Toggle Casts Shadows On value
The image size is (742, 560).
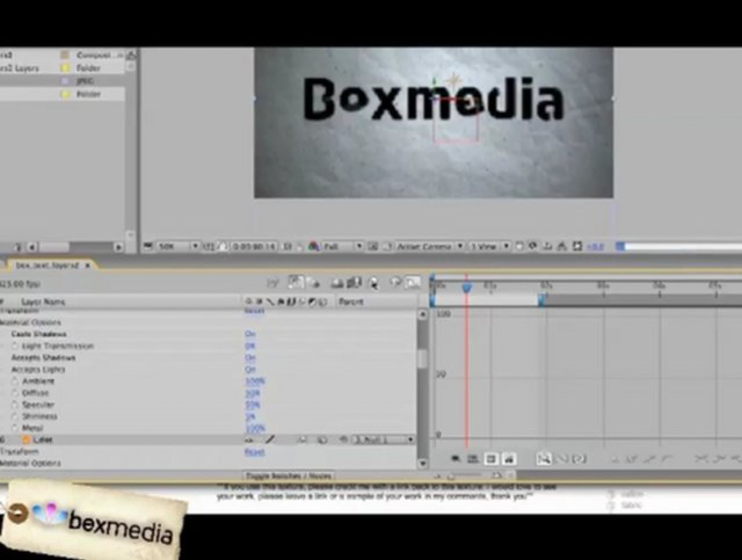coord(250,334)
